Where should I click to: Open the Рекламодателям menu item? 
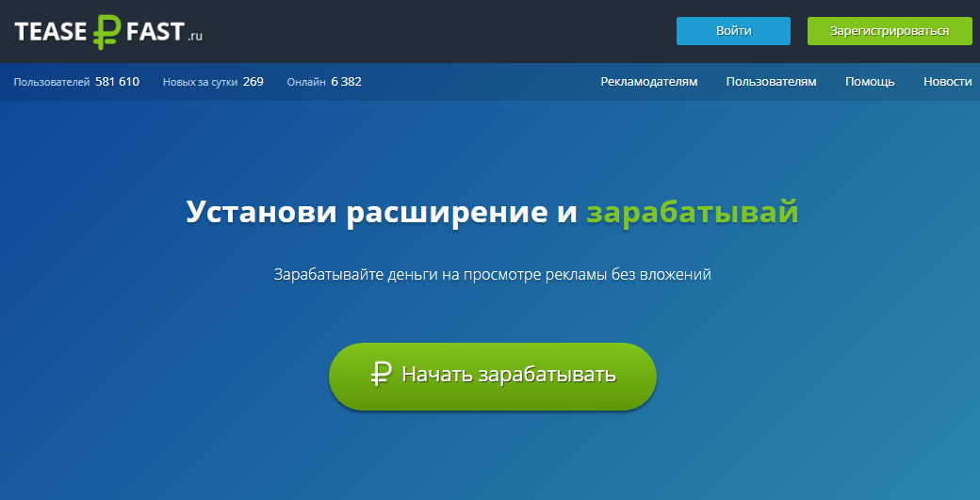pos(648,82)
